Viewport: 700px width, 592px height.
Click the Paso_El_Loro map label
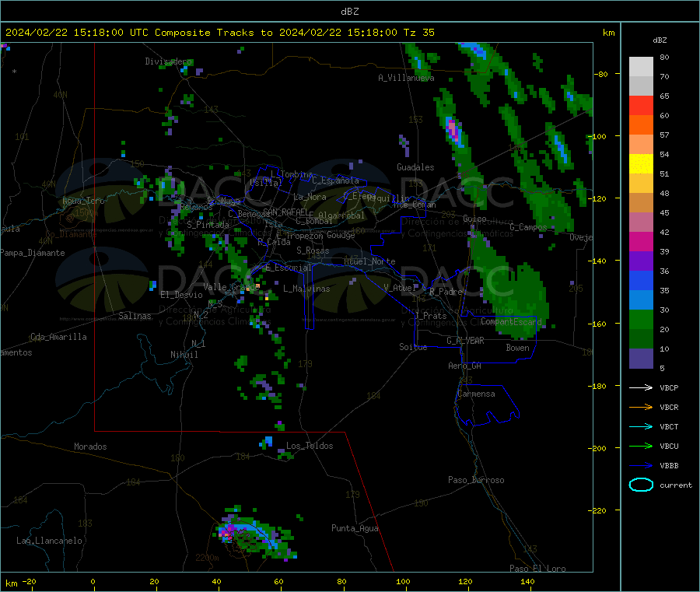(538, 569)
